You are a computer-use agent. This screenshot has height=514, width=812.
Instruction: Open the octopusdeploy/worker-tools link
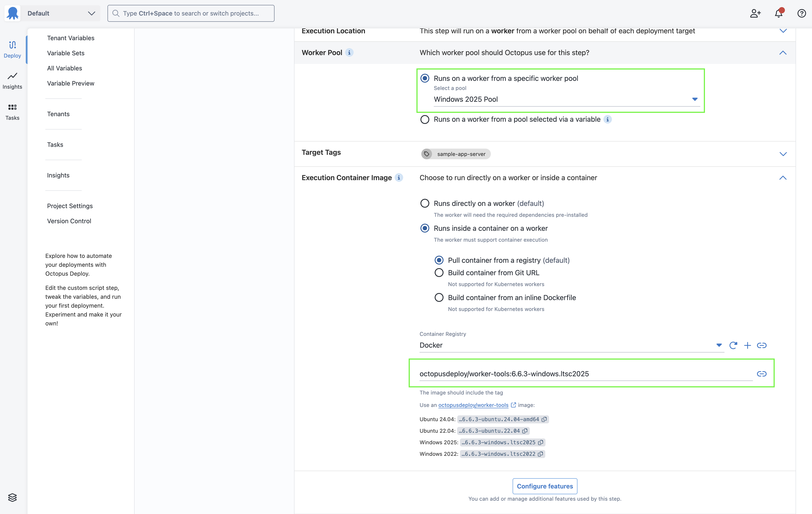tap(474, 405)
